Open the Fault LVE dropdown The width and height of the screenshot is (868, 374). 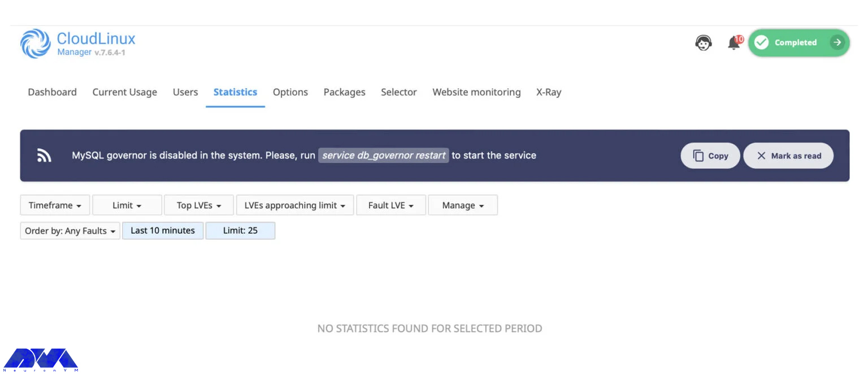(x=390, y=205)
